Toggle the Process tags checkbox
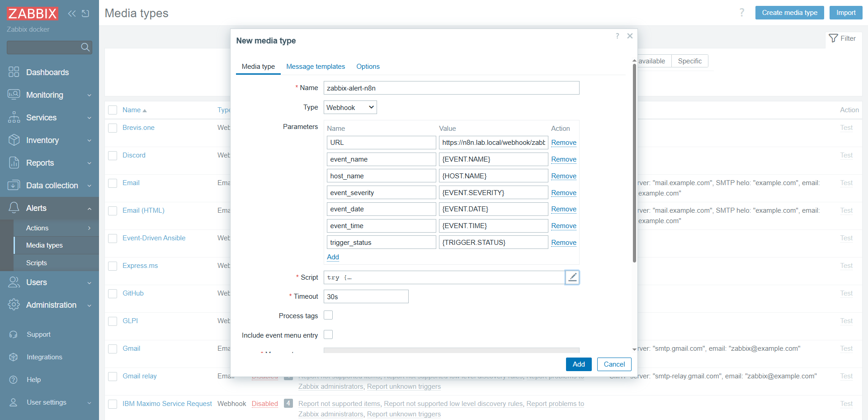 click(x=328, y=315)
